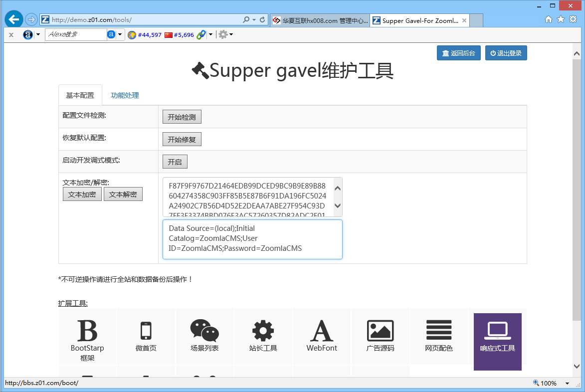Click the search magnifier in address bar

coord(246,19)
